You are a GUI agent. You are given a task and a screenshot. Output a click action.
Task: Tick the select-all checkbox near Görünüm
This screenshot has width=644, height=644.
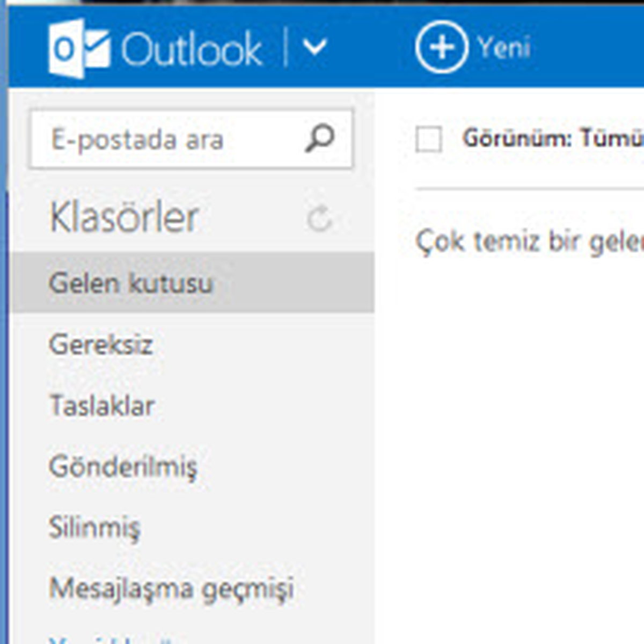(429, 140)
